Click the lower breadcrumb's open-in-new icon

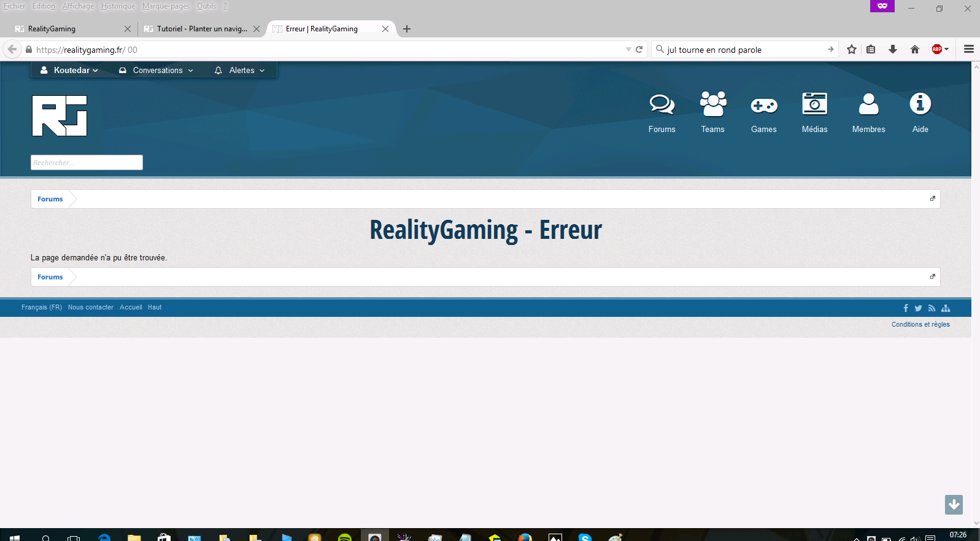(933, 276)
